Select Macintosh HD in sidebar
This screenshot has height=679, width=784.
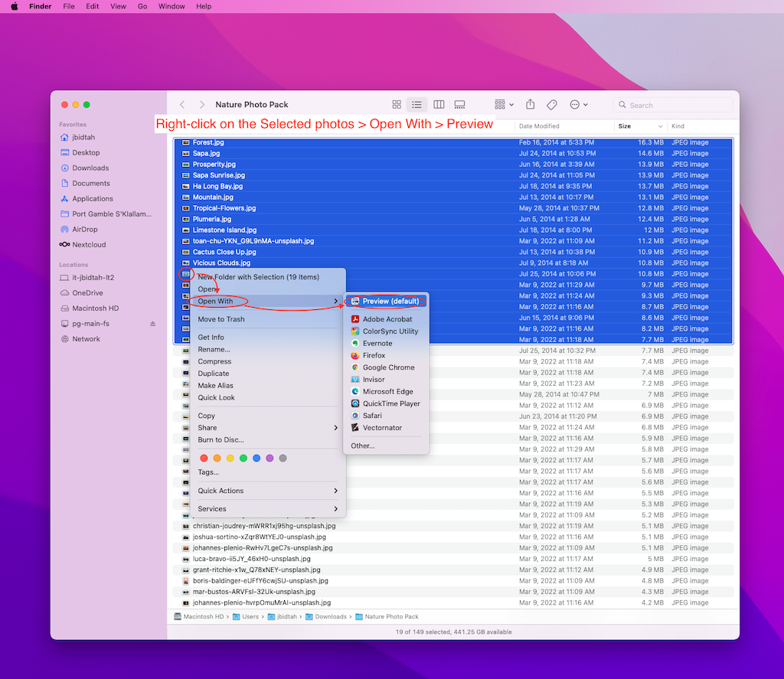[90, 308]
